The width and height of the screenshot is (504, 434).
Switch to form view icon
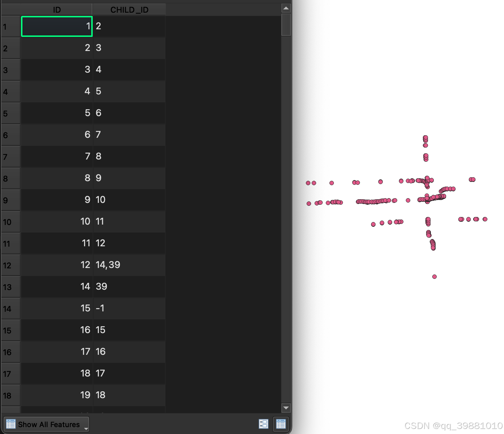[264, 424]
